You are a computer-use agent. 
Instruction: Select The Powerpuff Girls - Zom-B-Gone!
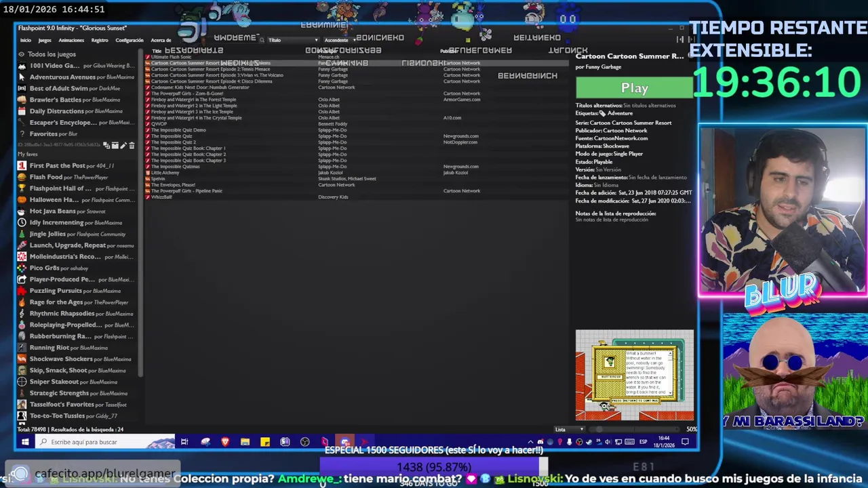pos(357,94)
